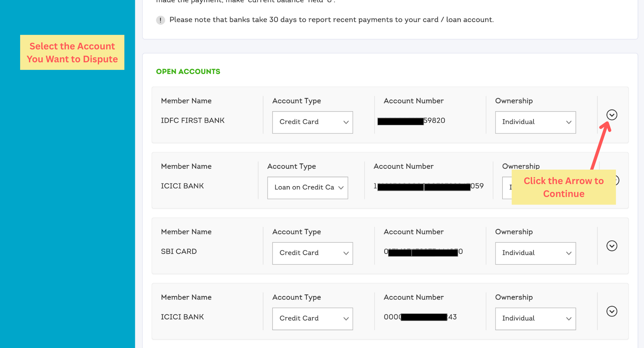644x348 pixels.
Task: Click SBI CARD masked account number
Action: click(423, 252)
